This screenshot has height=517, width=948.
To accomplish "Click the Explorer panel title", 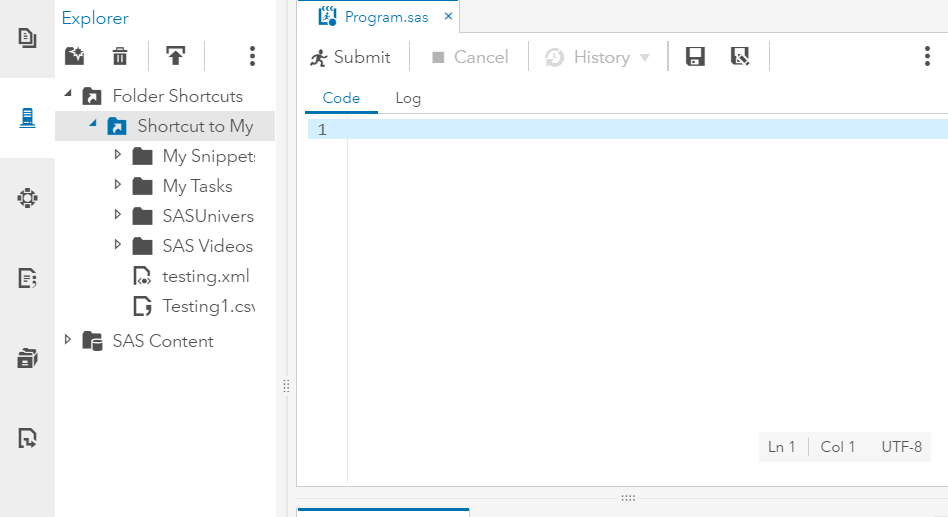I will tap(95, 18).
